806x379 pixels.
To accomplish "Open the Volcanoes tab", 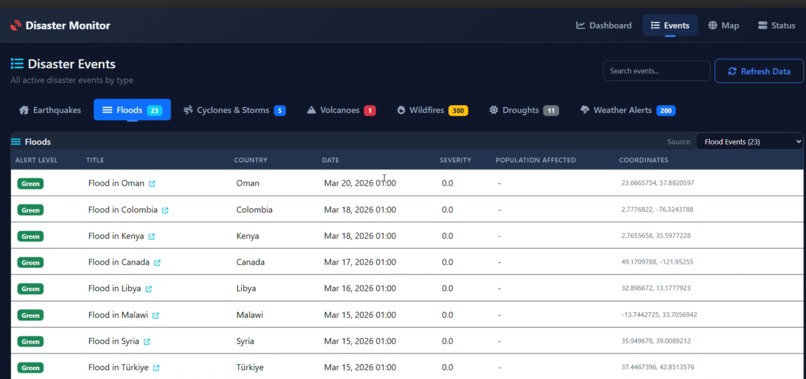I will 341,110.
